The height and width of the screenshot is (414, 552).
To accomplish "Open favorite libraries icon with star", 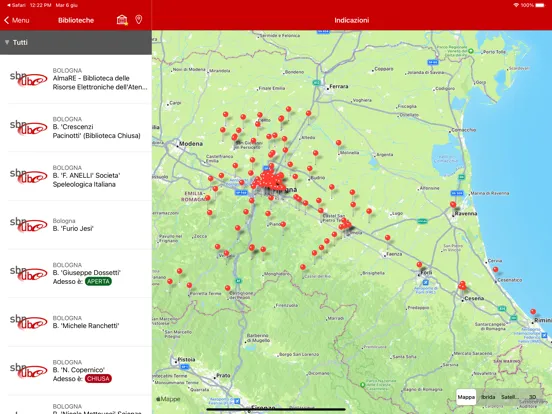I will pyautogui.click(x=122, y=20).
